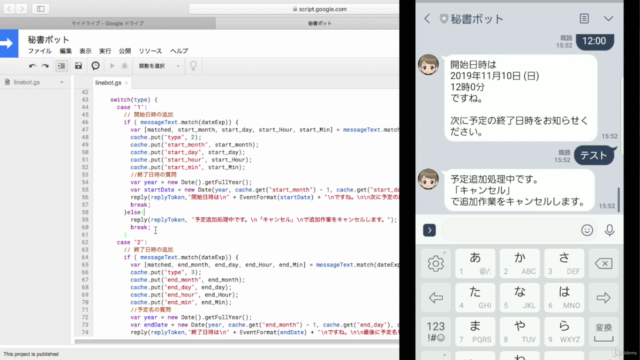Expand LINE attachment options arrow button
This screenshot has width=640, height=360.
[429, 230]
